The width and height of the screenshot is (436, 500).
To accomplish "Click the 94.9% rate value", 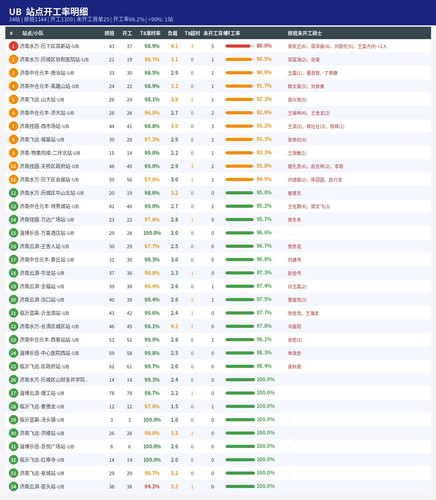I will (264, 179).
